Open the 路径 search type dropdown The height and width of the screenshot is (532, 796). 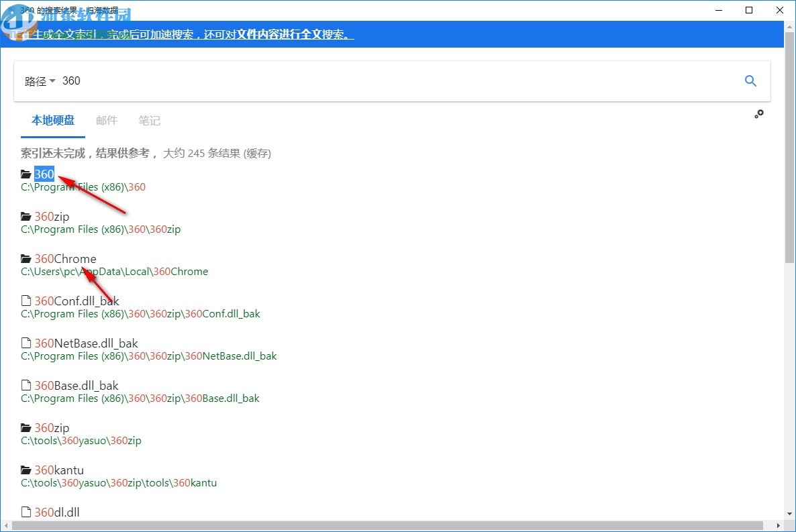pyautogui.click(x=40, y=81)
